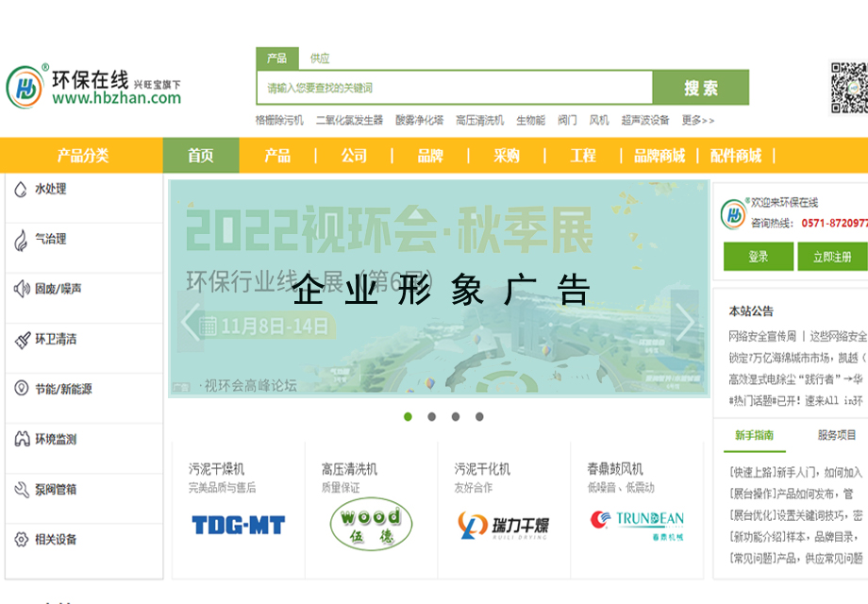Screen dimensions: 868x604
Task: Click the 相关设备 gear icon
Action: 21,540
